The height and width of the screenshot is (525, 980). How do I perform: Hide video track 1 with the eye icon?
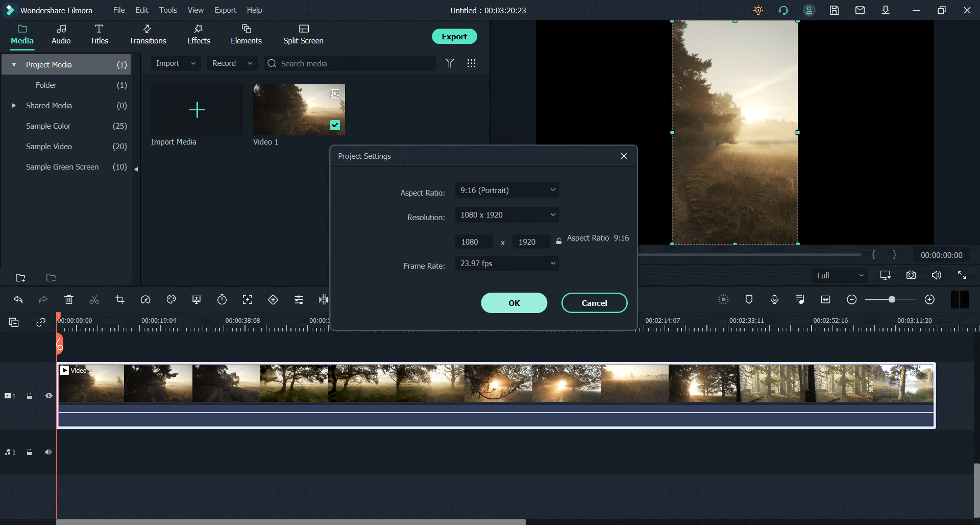[49, 396]
